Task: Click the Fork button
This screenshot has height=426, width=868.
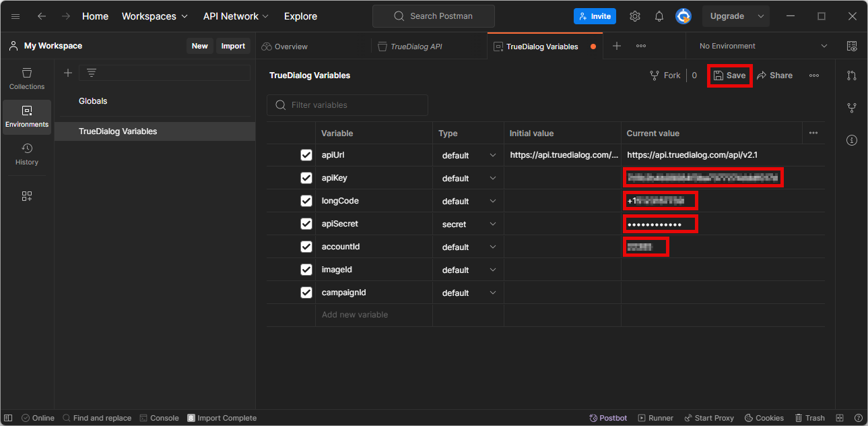Action: (x=665, y=75)
